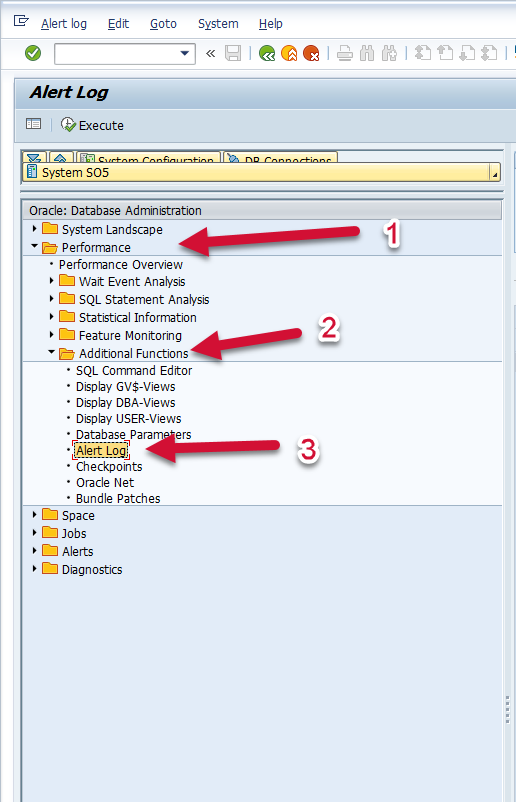Collapse the Additional Functions folder
This screenshot has height=802, width=516.
click(x=52, y=352)
